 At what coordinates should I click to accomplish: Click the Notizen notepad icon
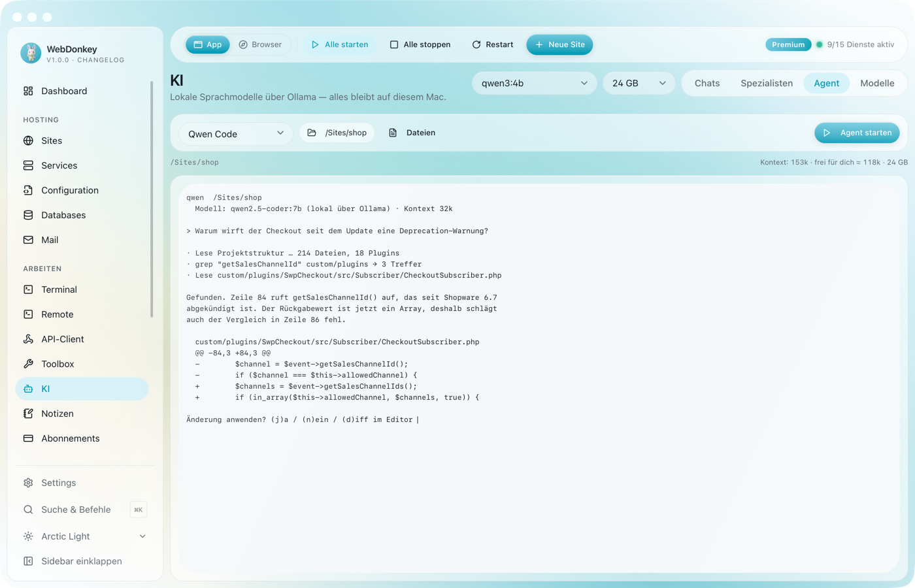click(28, 414)
